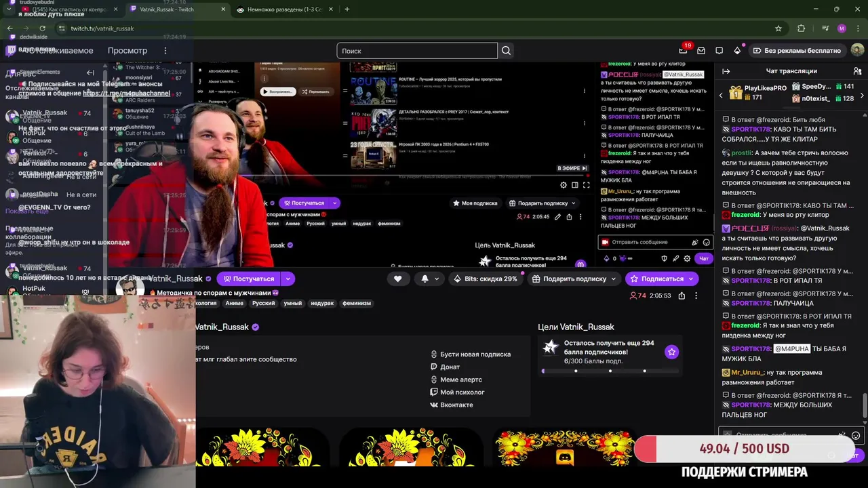Open the chat community users icon
The width and height of the screenshot is (868, 488).
point(857,71)
